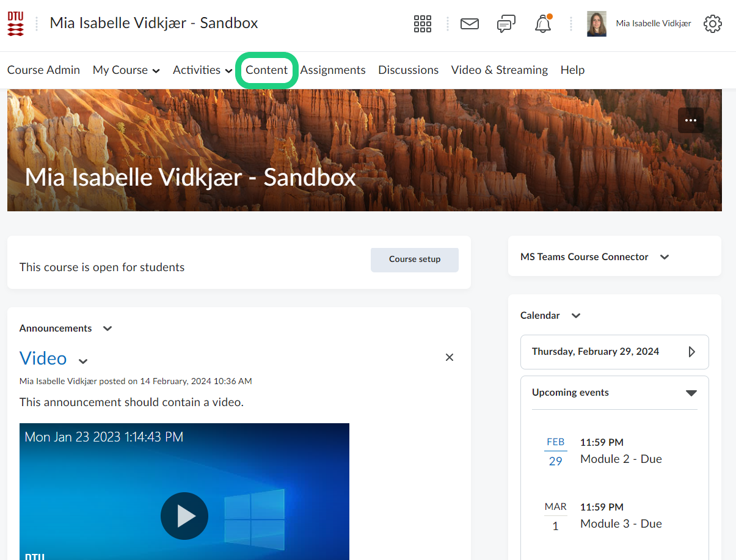Expand the MS Teams Course Connector widget
Image resolution: width=736 pixels, height=560 pixels.
coord(665,257)
